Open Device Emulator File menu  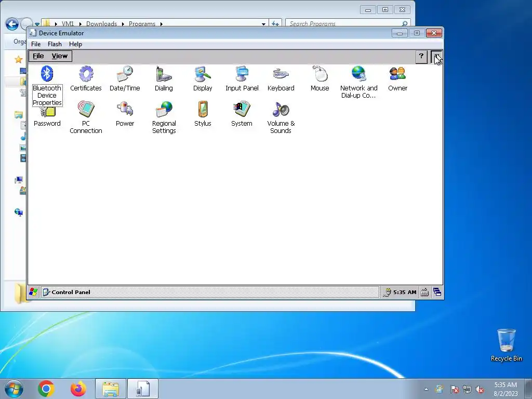36,44
